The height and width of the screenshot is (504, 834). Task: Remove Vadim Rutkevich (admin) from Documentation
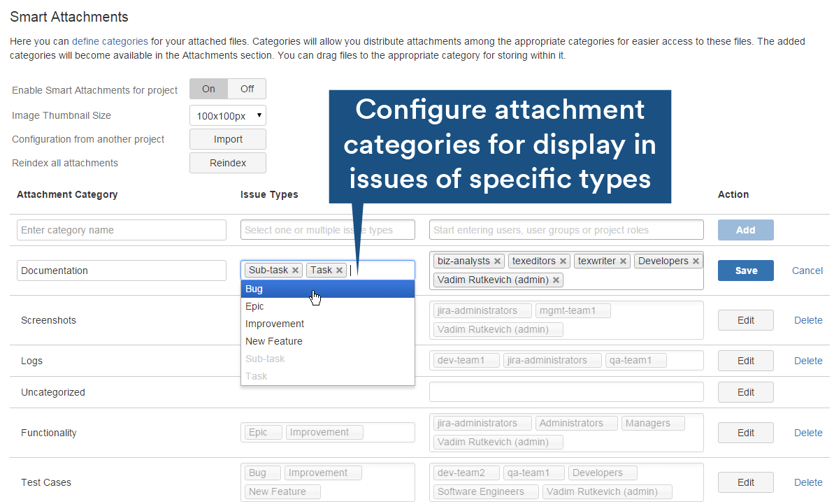pos(556,279)
